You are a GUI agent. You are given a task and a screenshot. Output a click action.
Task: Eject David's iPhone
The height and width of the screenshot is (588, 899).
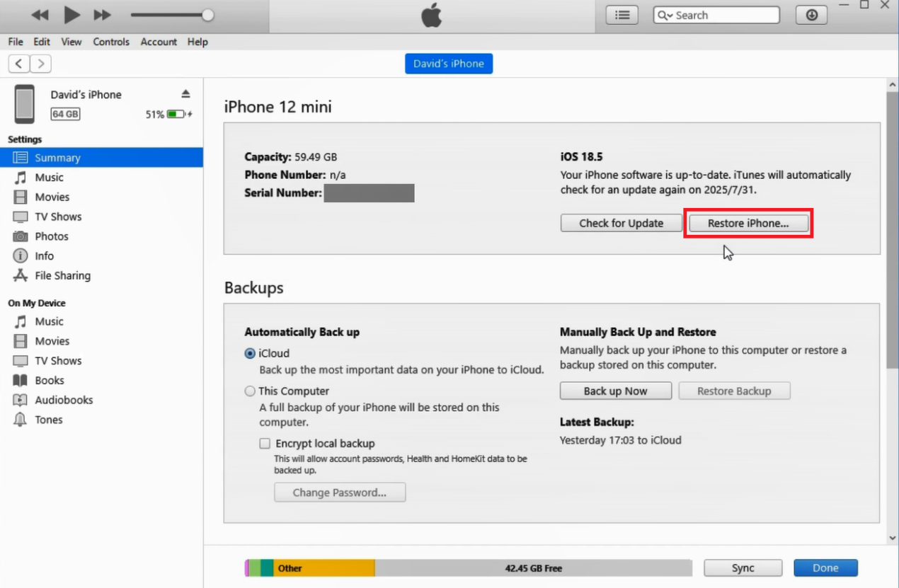[x=185, y=92]
